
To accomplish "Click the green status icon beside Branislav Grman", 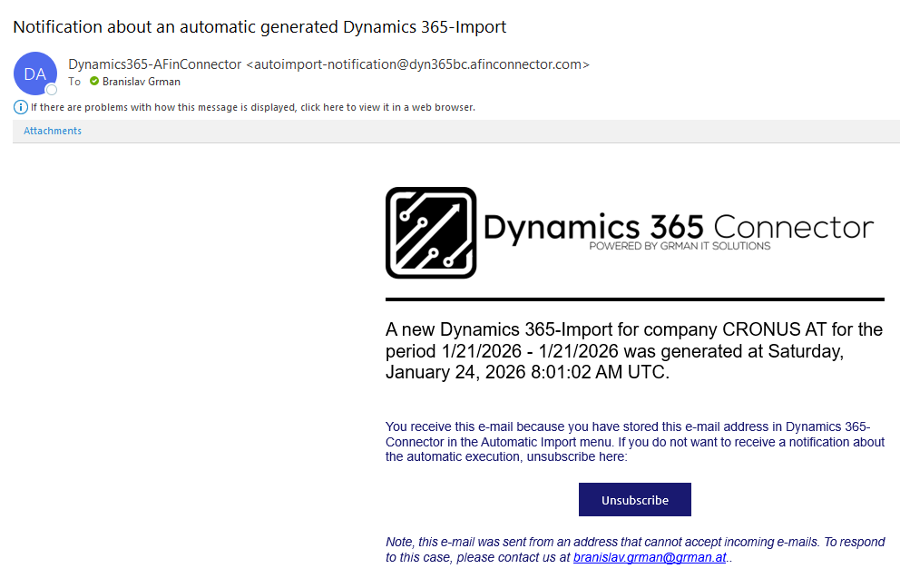I will 94,82.
